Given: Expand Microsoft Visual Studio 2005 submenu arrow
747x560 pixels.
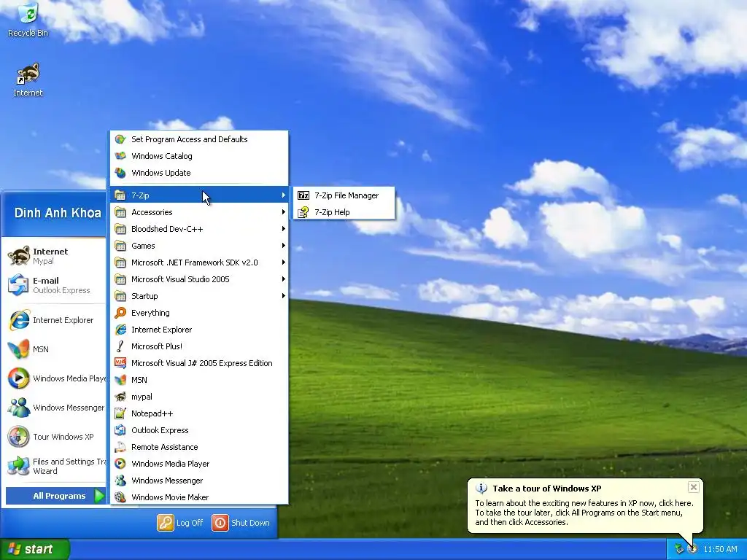Looking at the screenshot, I should (x=284, y=279).
